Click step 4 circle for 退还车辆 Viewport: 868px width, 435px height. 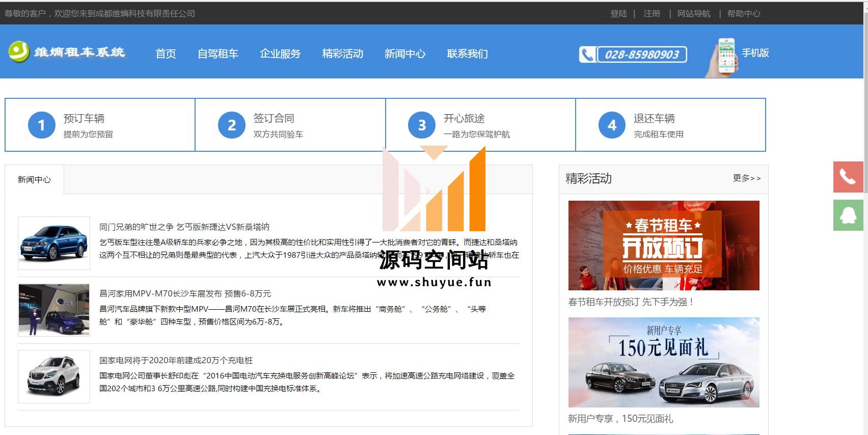[612, 125]
